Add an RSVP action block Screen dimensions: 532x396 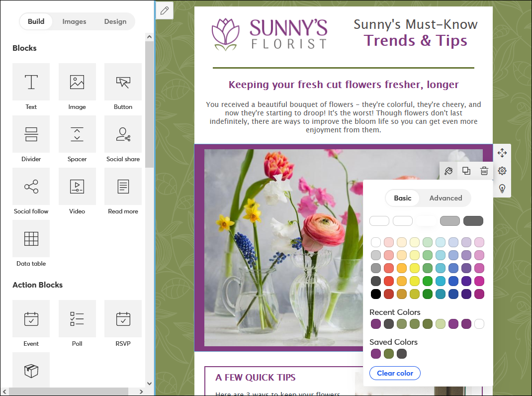click(x=123, y=318)
